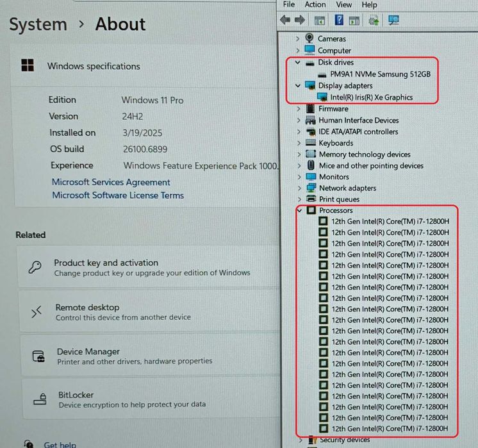Select the Cameras device category icon

[x=309, y=38]
